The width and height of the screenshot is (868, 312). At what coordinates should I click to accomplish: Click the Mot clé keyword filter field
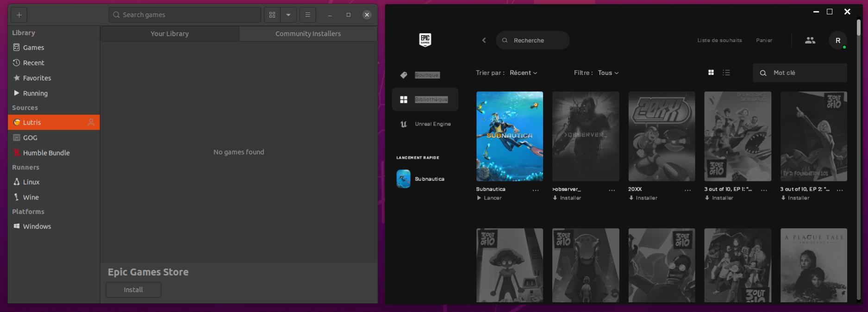[x=800, y=73]
